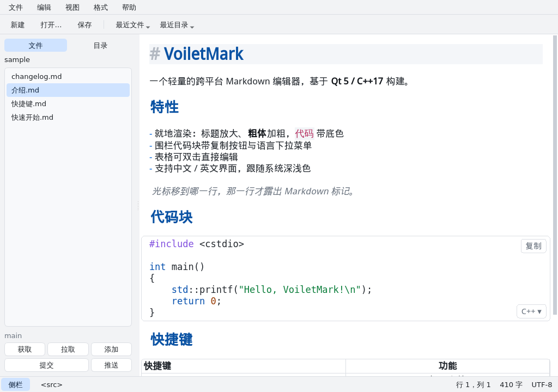This screenshot has height=392, width=558.
Task: Click the 提交 git button
Action: tap(47, 365)
